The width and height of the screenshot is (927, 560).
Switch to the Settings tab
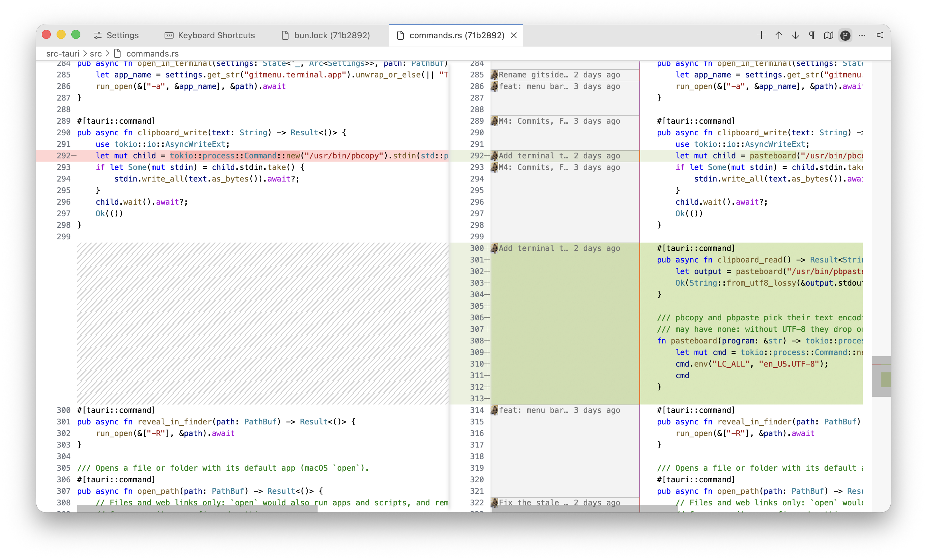point(116,35)
